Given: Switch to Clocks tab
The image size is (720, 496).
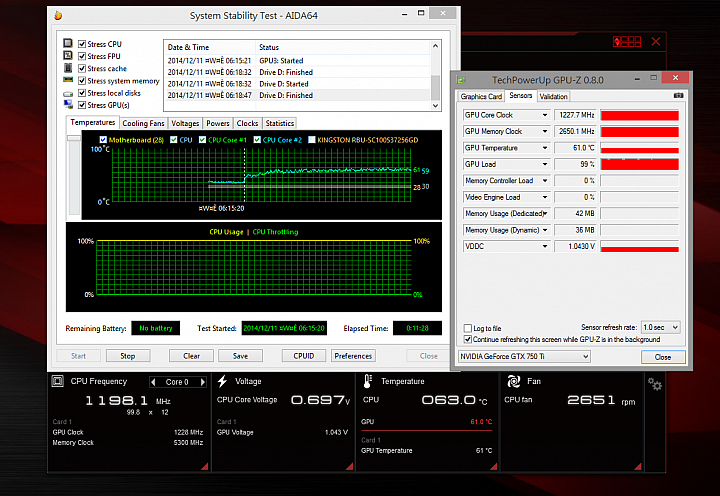Looking at the screenshot, I should [247, 123].
